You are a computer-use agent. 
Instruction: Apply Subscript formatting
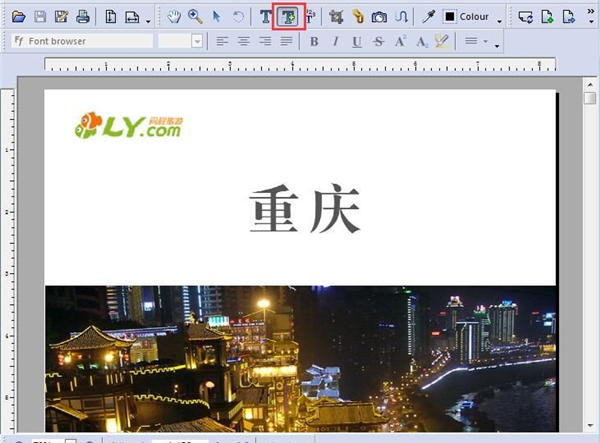click(x=422, y=41)
